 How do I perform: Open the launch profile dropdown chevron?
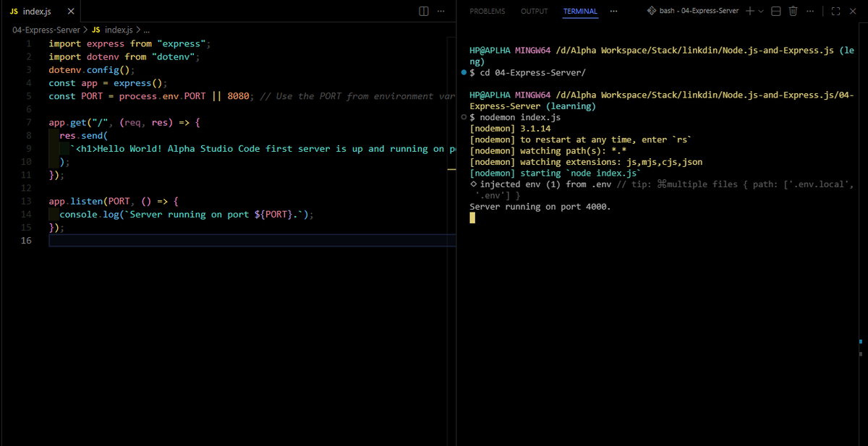tap(760, 11)
